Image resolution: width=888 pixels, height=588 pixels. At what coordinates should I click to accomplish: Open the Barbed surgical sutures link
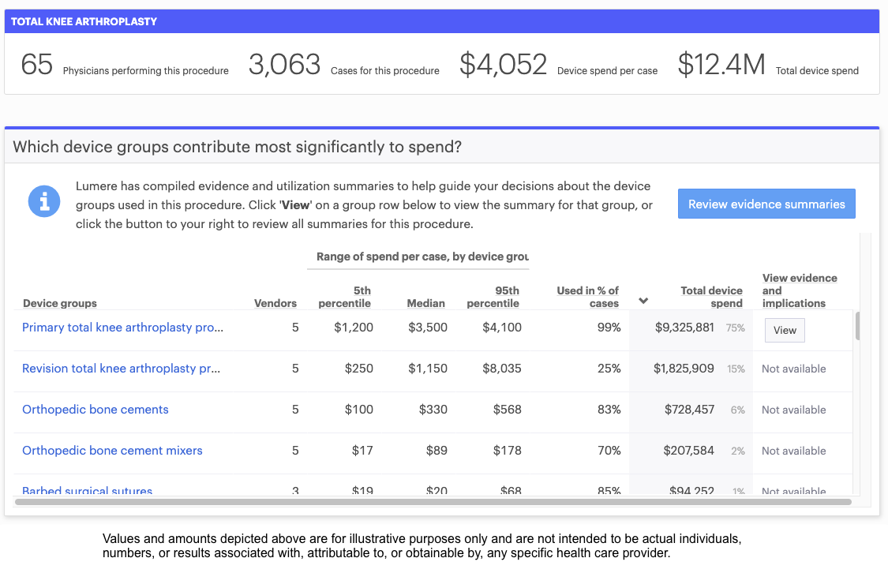point(87,491)
